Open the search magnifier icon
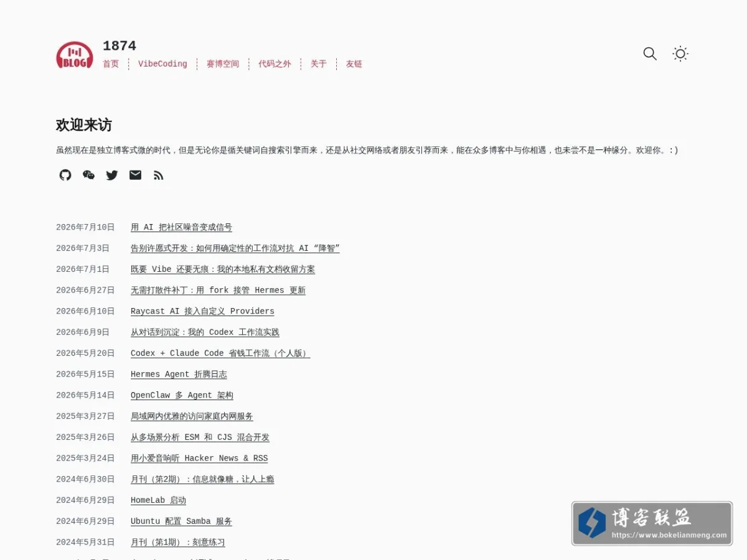 [650, 54]
